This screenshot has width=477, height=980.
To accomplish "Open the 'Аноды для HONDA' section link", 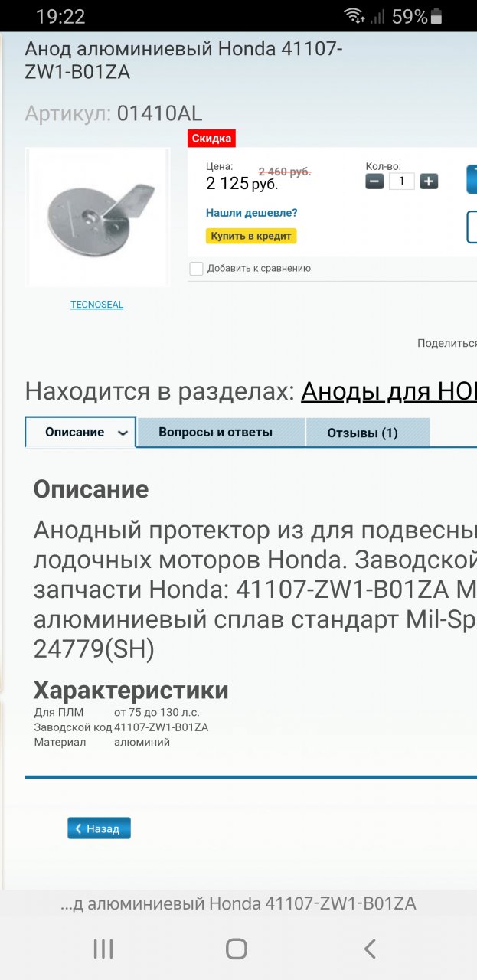I will point(388,391).
